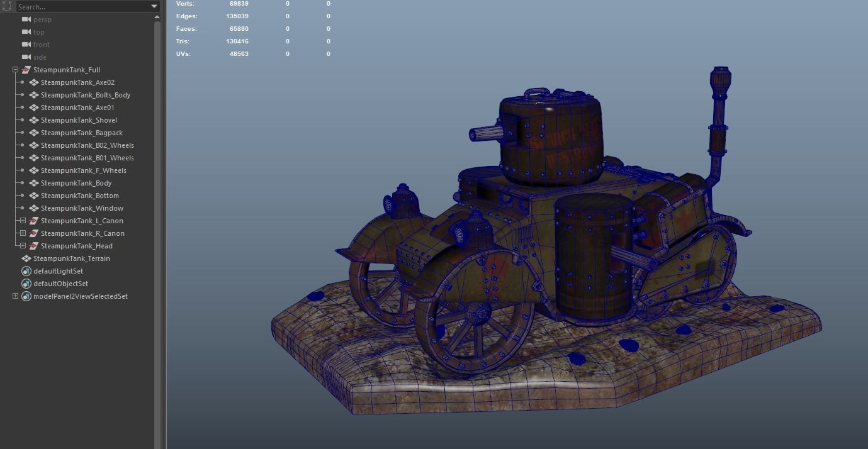Click the Edges count 135039
Image resolution: width=868 pixels, height=449 pixels.
[237, 16]
